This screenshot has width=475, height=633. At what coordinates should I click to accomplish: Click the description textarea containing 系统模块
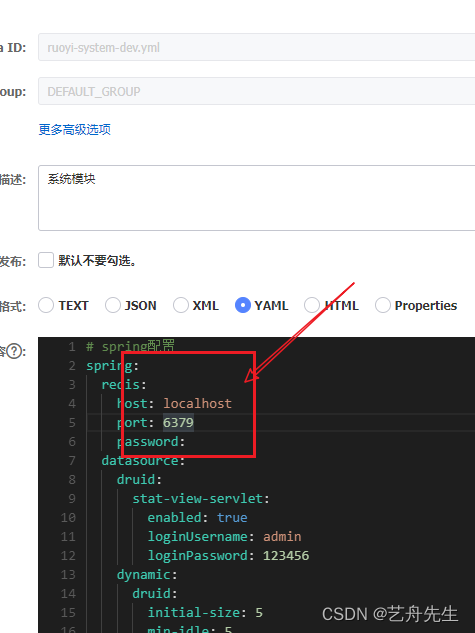[x=257, y=198]
